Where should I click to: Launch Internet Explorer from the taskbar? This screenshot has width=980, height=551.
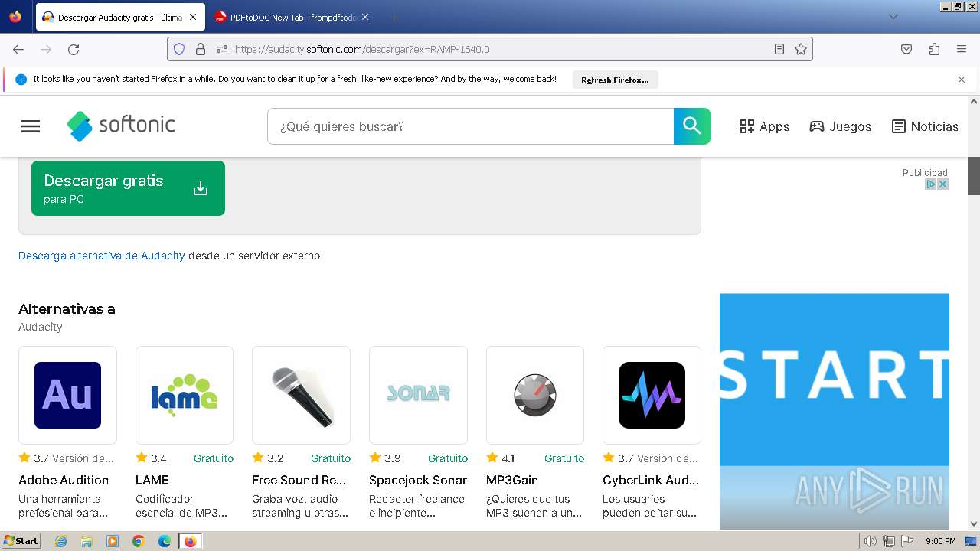tap(61, 541)
